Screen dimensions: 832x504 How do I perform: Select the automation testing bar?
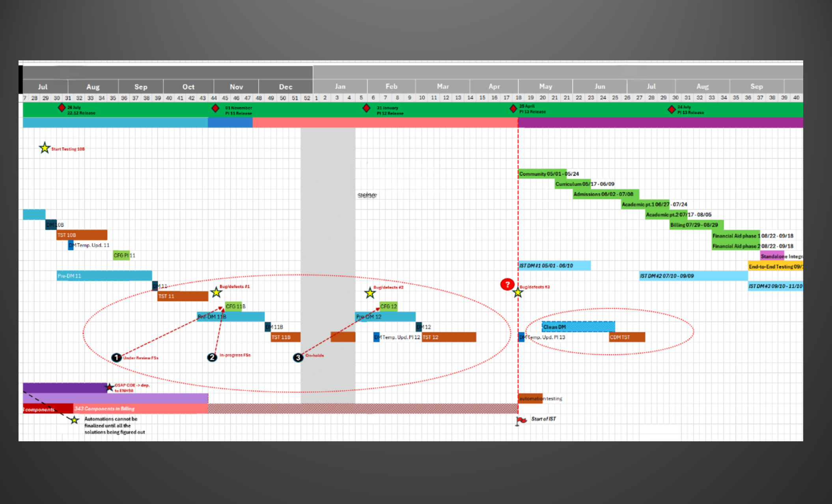click(530, 398)
